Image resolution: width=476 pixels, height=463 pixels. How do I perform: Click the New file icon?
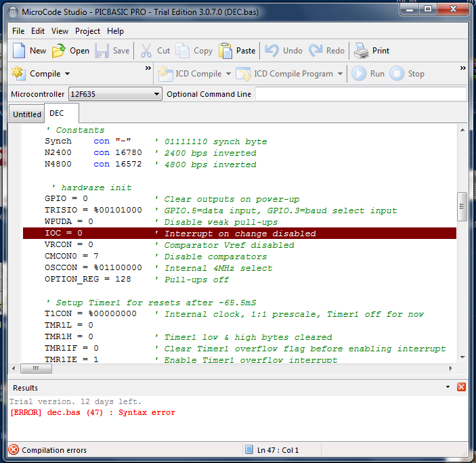point(19,51)
